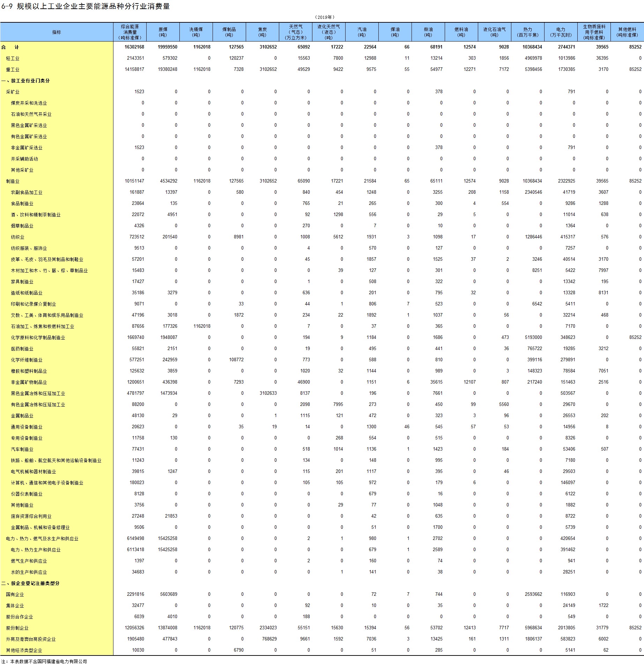
Task: Click the table title 6-9 heading
Action: tap(86, 6)
